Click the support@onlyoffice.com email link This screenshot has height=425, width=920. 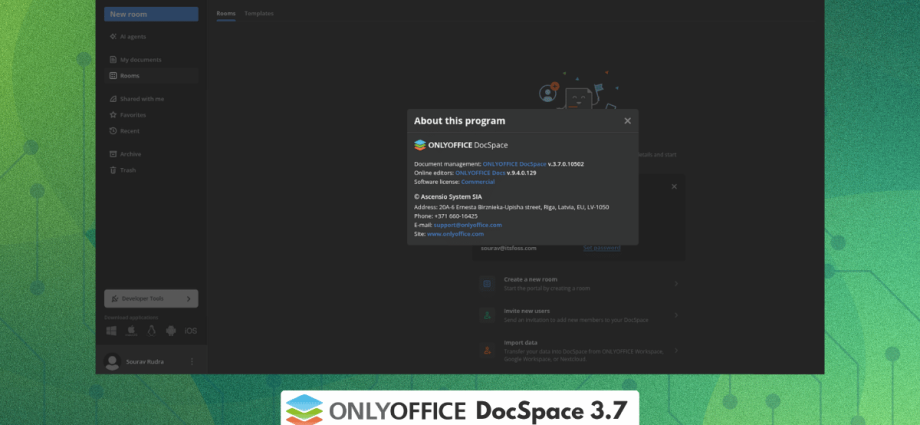click(468, 225)
